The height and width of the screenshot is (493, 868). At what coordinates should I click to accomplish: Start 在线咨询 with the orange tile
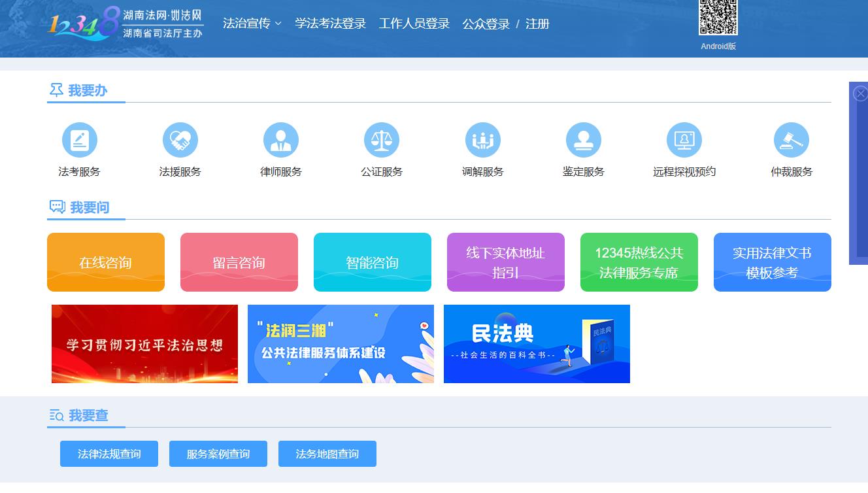[x=106, y=262]
